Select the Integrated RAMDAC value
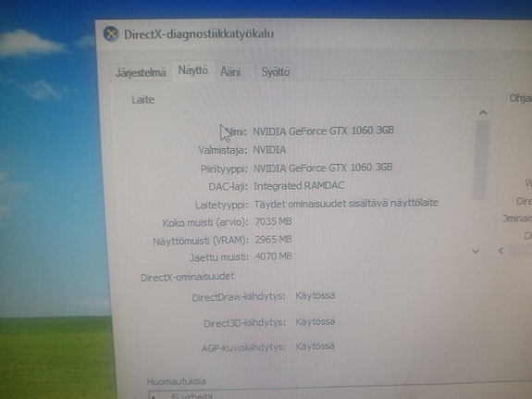The image size is (532, 399). [x=299, y=186]
